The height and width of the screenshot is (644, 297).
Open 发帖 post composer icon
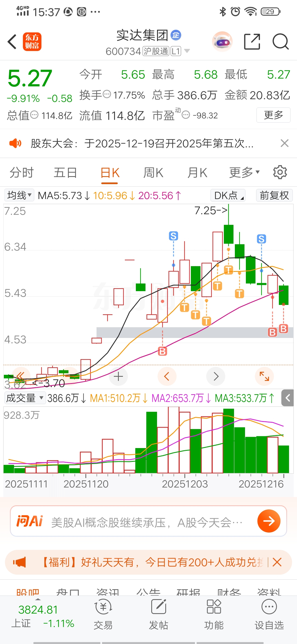[x=159, y=615]
